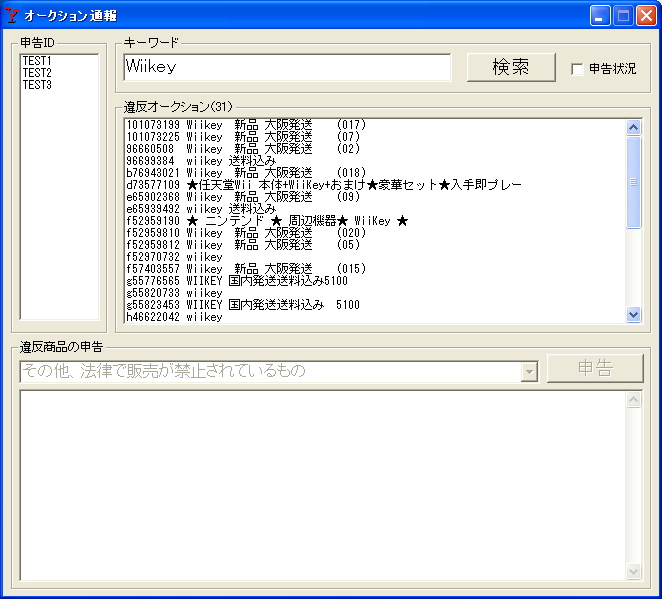Select auction row b76943021 Wiikey (018)
The image size is (662, 599).
[x=375, y=173]
